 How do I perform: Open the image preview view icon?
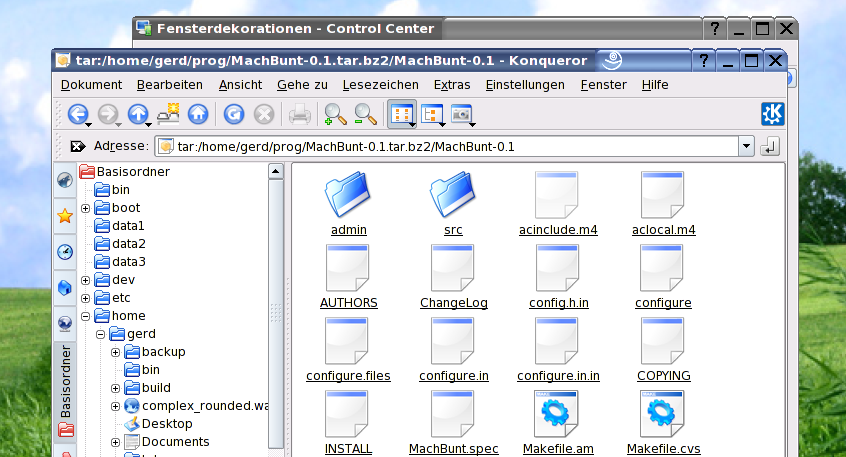point(462,114)
